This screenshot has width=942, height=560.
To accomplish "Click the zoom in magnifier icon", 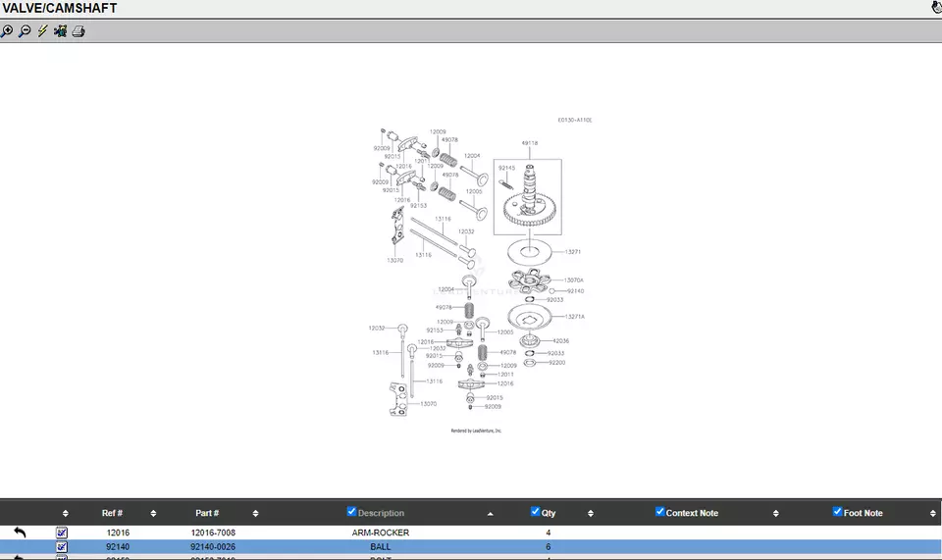I will (x=8, y=31).
